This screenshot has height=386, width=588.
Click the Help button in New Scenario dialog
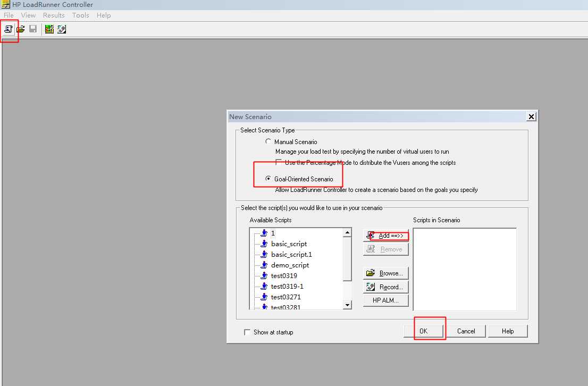(x=508, y=331)
